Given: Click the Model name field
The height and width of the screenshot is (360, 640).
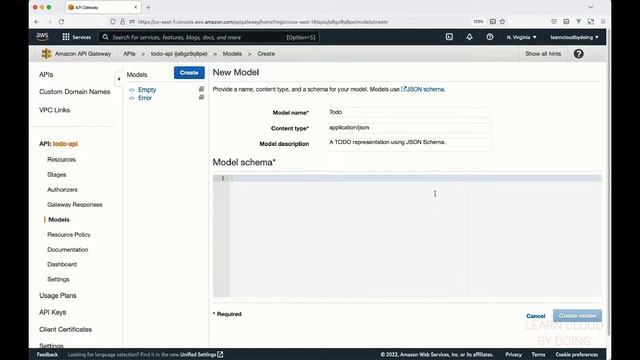Looking at the screenshot, I should 409,112.
